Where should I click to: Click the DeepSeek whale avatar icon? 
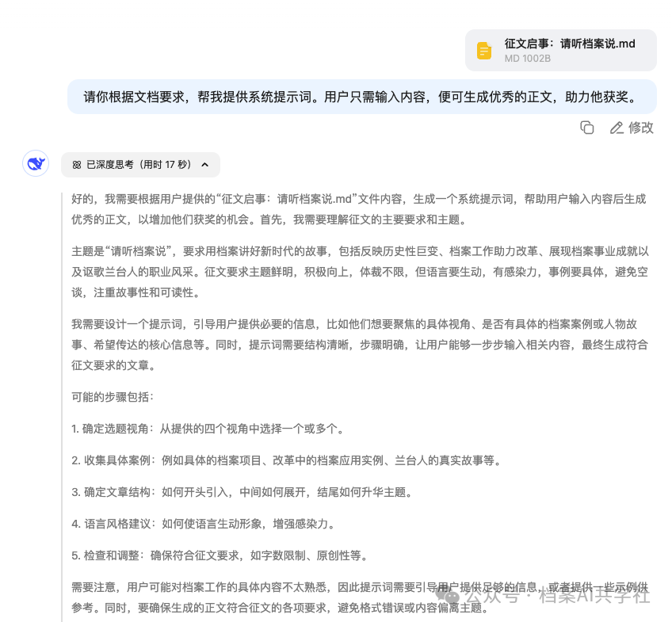pos(36,163)
